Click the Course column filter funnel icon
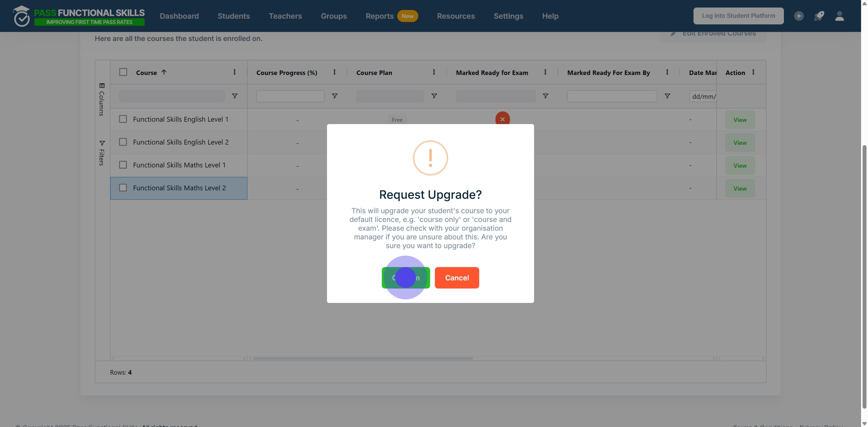The height and width of the screenshot is (427, 868). (235, 96)
